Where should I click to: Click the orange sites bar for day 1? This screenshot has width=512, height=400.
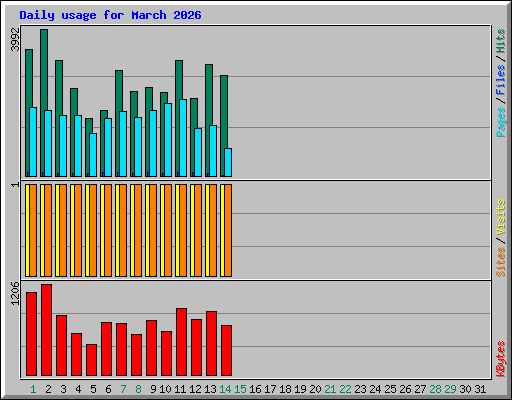[x=33, y=230]
